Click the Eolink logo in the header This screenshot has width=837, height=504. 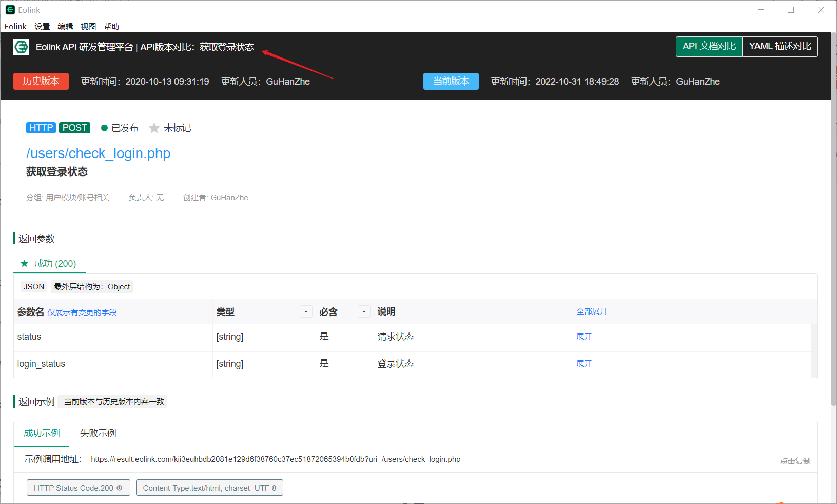click(x=21, y=47)
